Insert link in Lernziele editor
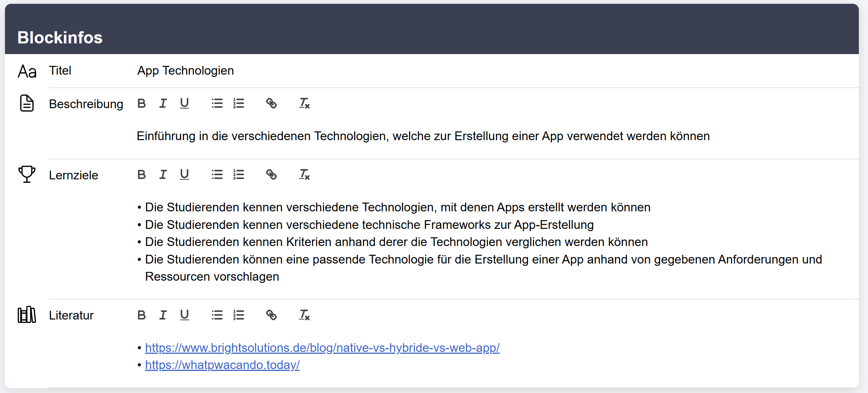The height and width of the screenshot is (393, 868). click(x=271, y=174)
